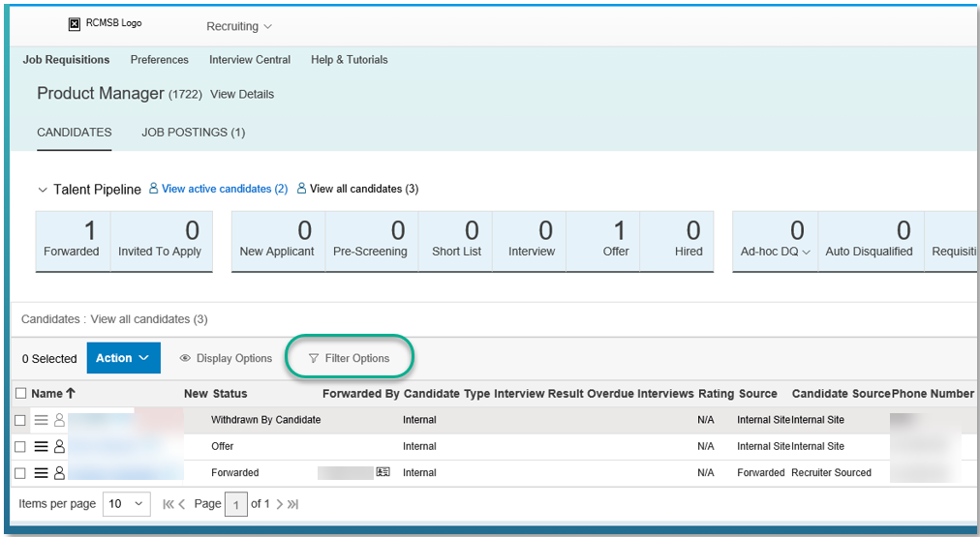Viewport: 980px width, 537px height.
Task: Open Interview Central menu item
Action: coord(250,60)
